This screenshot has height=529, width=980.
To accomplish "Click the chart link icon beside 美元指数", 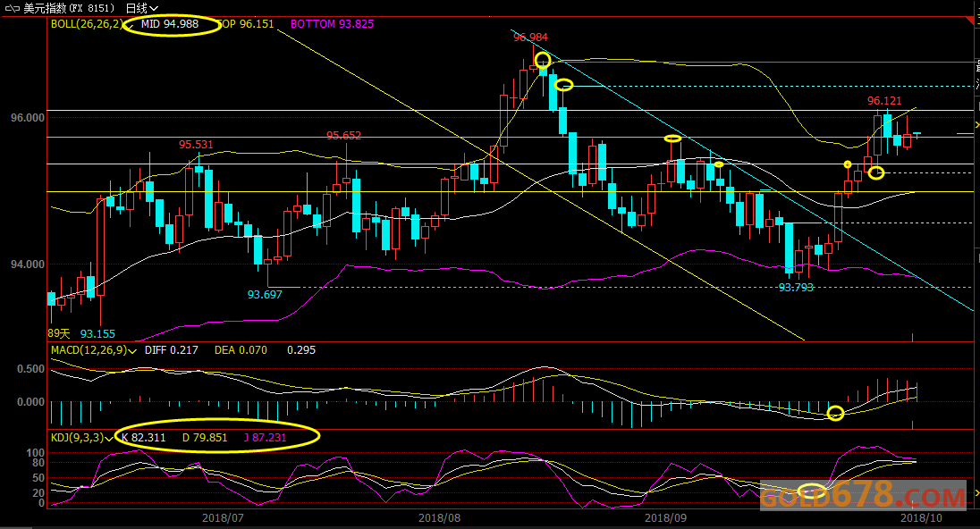I will [x=13, y=8].
